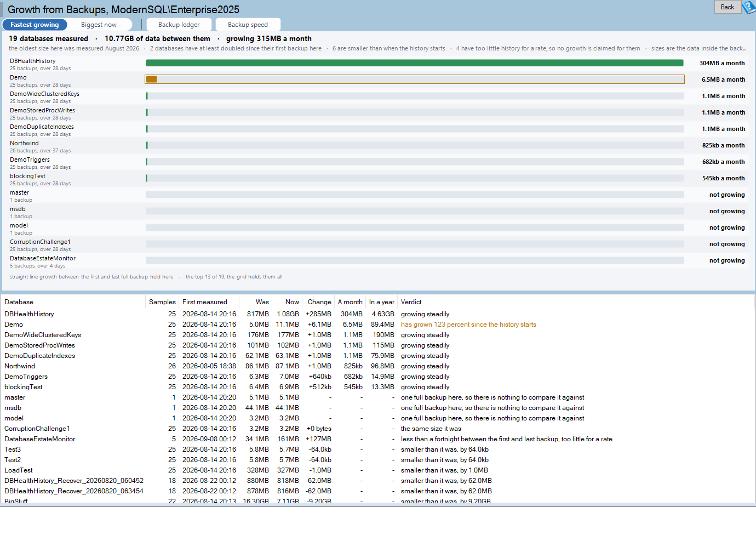Click the 4.63GB in a year cell
The width and height of the screenshot is (756, 535).
pyautogui.click(x=383, y=314)
